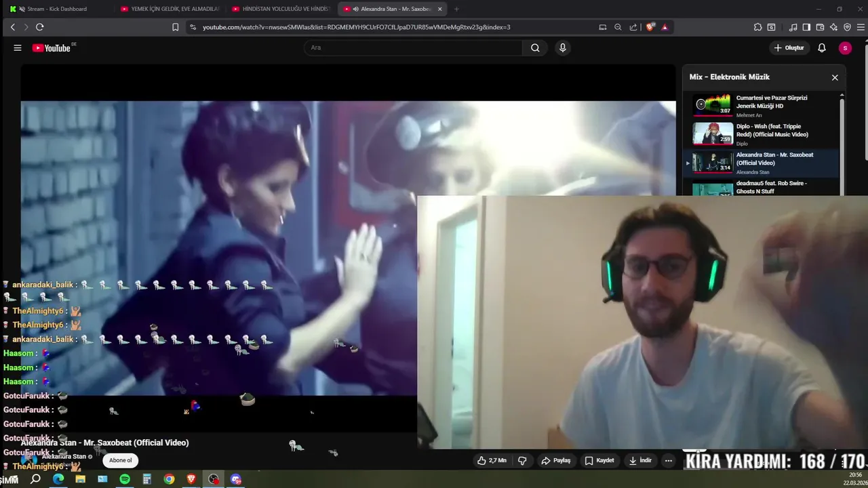
Task: Open YouTube notifications bell
Action: [822, 48]
